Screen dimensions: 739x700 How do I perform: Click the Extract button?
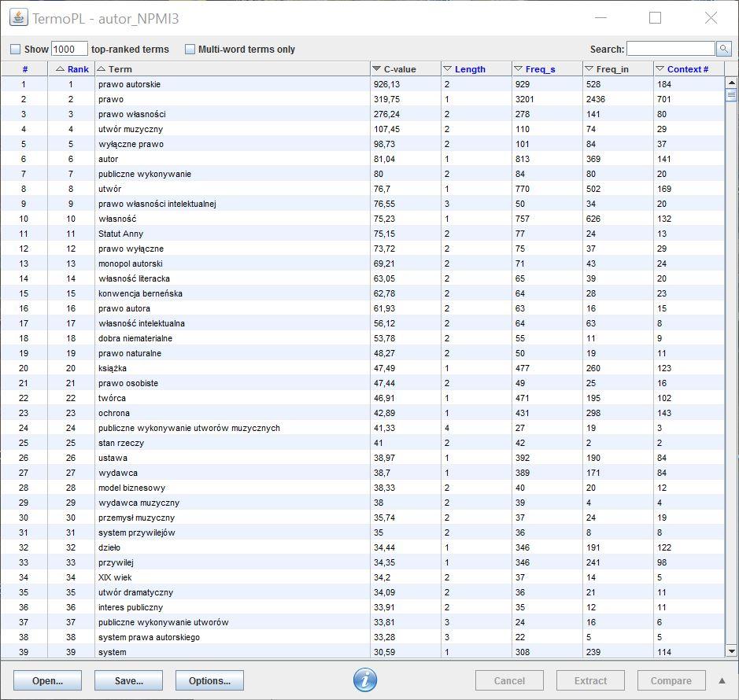click(590, 680)
